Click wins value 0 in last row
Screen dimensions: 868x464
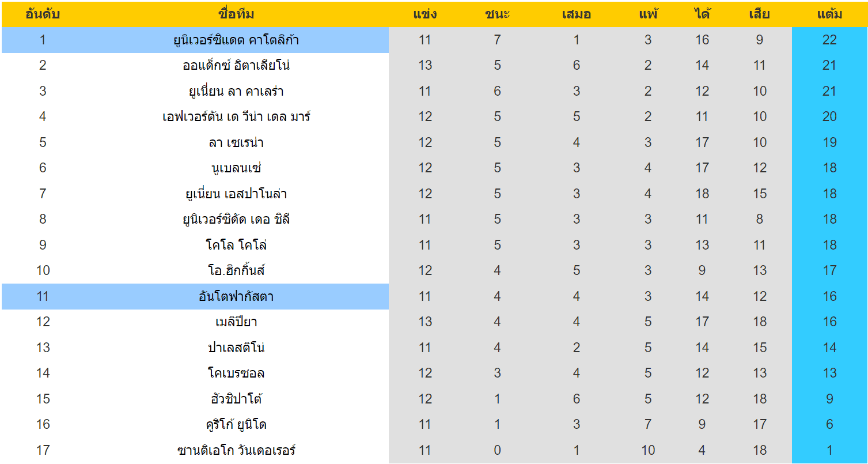498,450
